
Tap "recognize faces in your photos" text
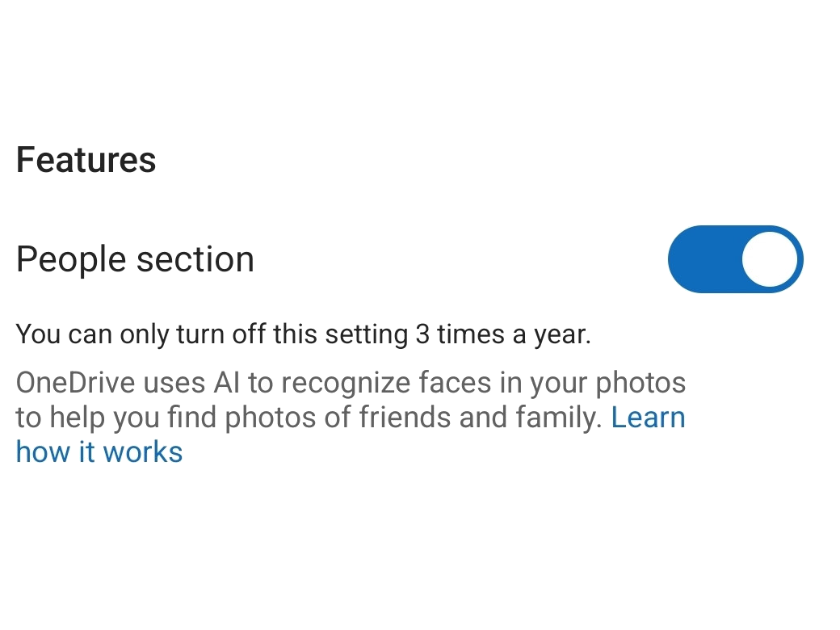tap(483, 382)
